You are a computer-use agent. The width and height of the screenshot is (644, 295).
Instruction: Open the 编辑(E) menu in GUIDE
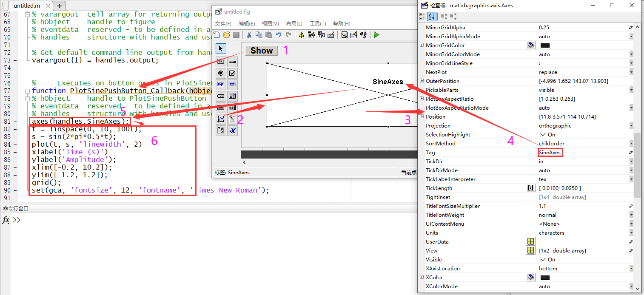247,24
